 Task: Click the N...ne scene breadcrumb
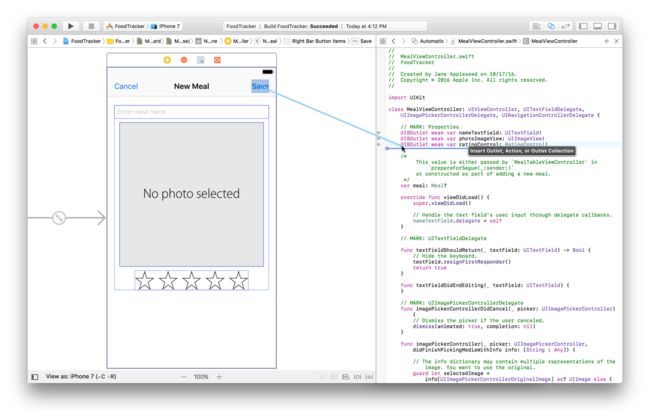click(x=206, y=41)
